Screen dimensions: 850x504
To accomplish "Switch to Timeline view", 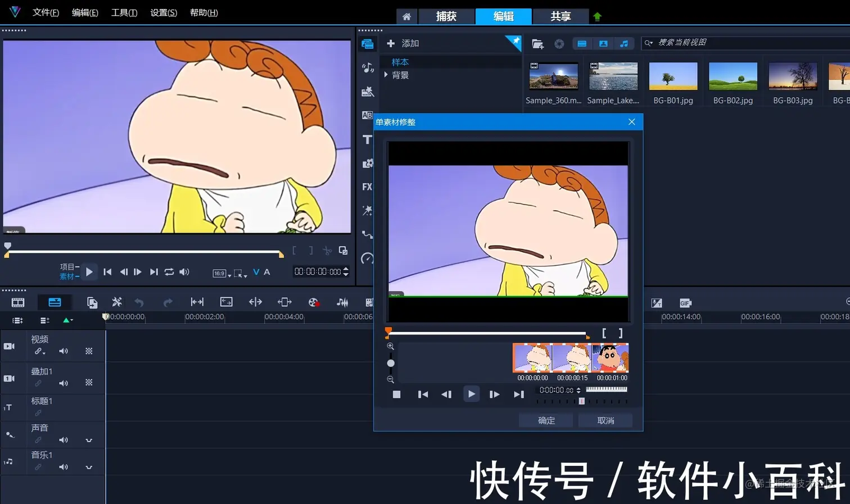I will [x=55, y=302].
